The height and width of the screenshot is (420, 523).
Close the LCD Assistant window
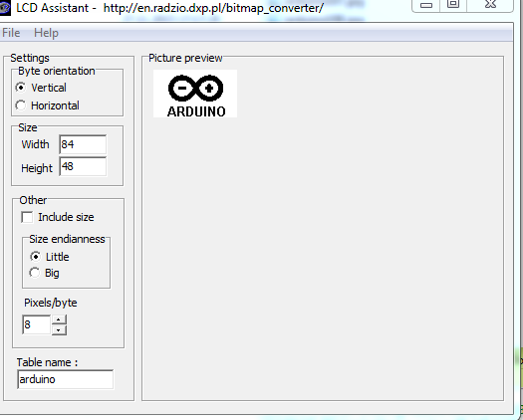click(x=490, y=5)
